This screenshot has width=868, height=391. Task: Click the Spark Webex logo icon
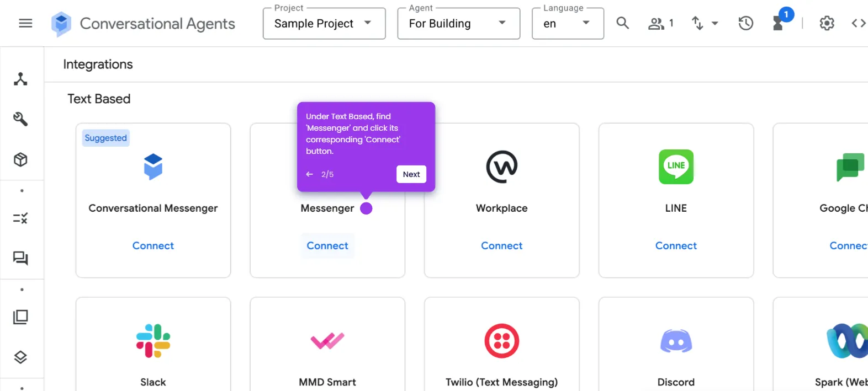pyautogui.click(x=848, y=341)
